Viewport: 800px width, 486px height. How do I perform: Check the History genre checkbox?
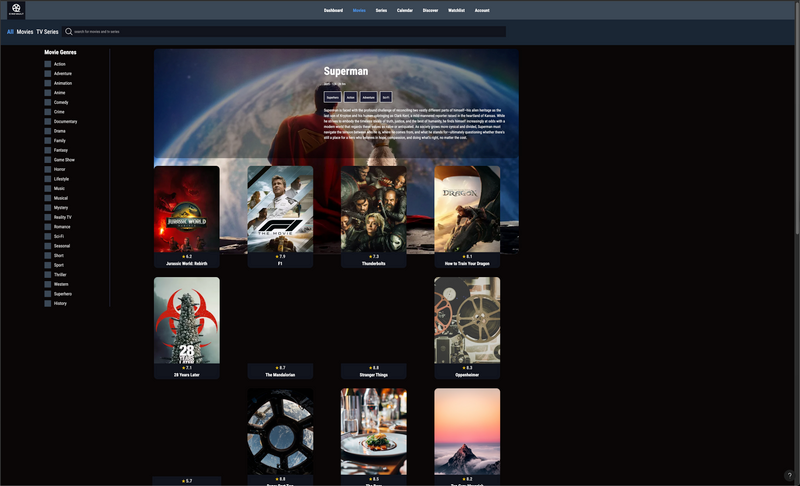[47, 303]
